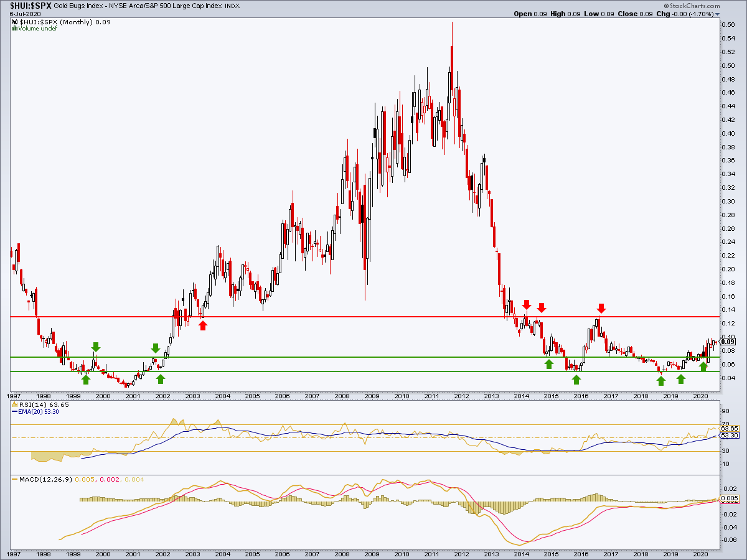The height and width of the screenshot is (560, 747).
Task: Click the RSI(14) legend line icon
Action: tap(14, 404)
